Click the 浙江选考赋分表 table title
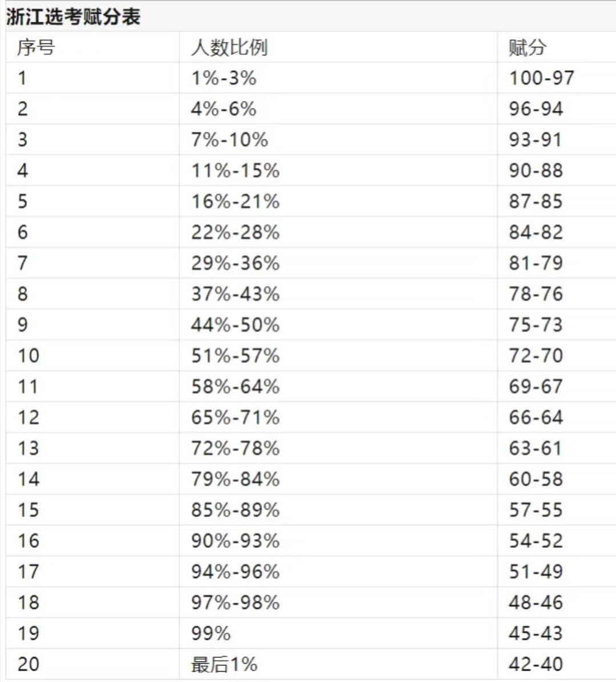The image size is (616, 682). tap(73, 17)
